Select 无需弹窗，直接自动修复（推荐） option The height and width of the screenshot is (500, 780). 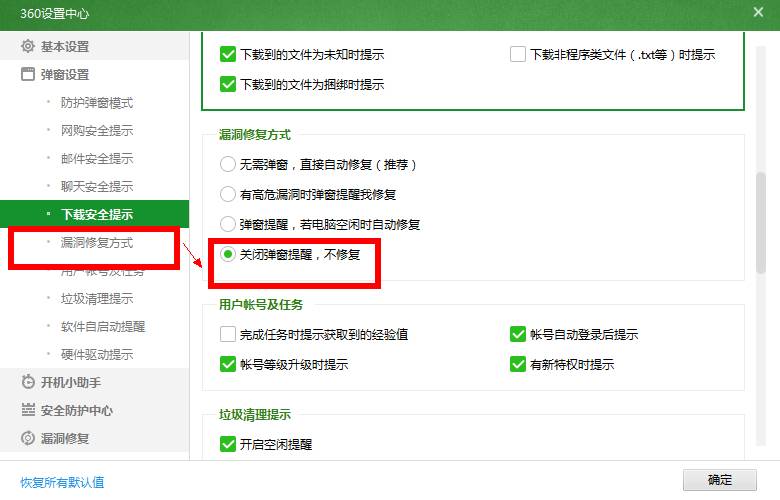(x=227, y=164)
